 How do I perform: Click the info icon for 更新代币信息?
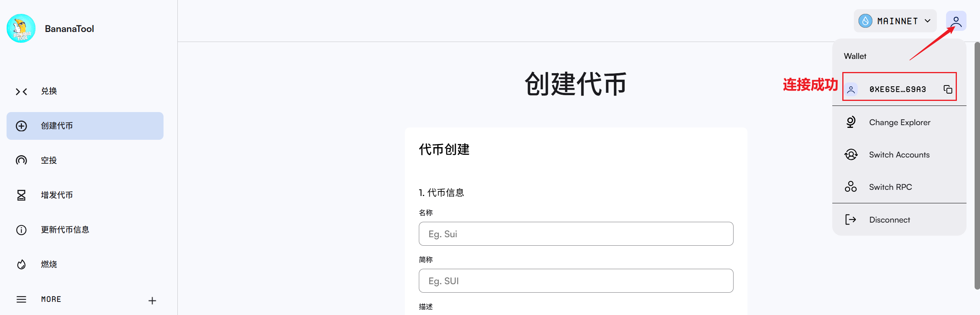(21, 230)
